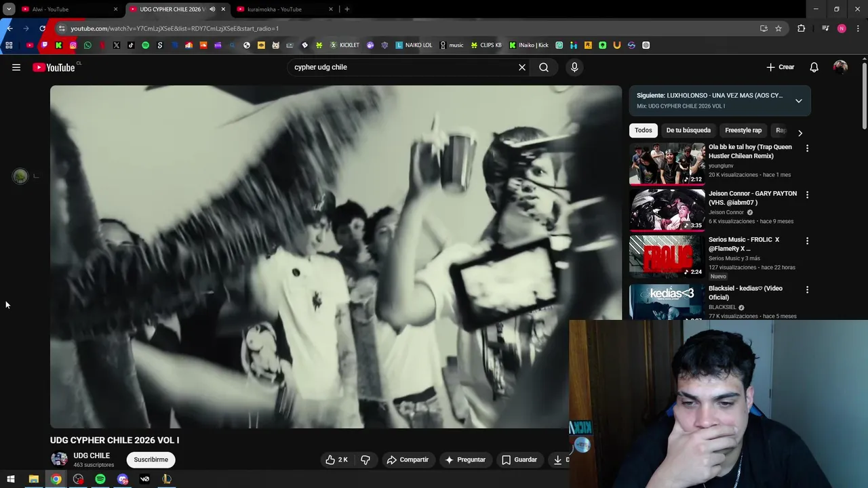This screenshot has width=868, height=488.
Task: Open the CLIPS KB bookmark
Action: [x=486, y=45]
